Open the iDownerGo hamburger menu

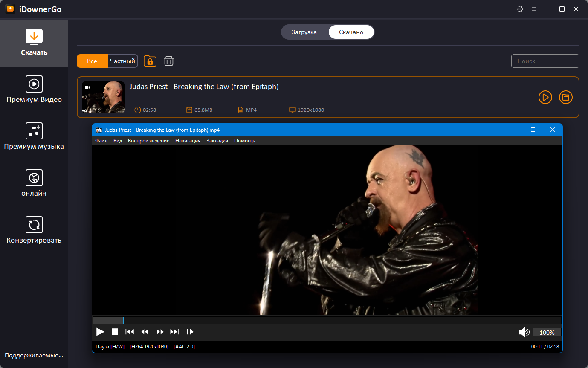pyautogui.click(x=534, y=9)
